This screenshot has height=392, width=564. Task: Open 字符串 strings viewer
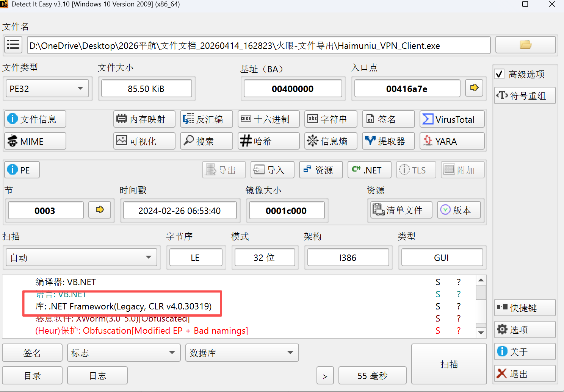point(331,119)
